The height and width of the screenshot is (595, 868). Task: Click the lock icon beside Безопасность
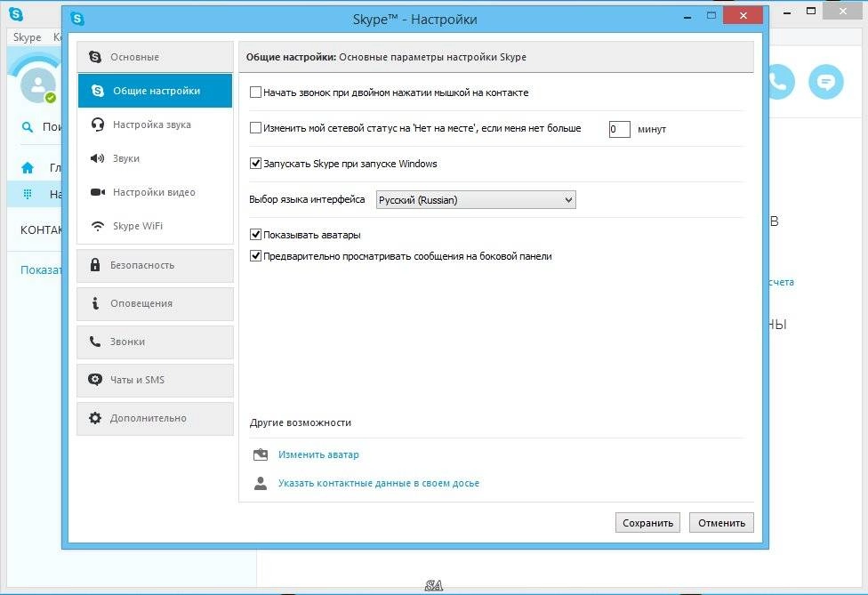95,264
